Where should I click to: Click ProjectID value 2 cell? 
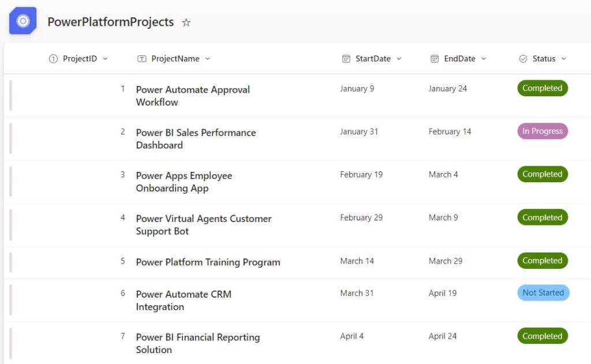pos(123,132)
